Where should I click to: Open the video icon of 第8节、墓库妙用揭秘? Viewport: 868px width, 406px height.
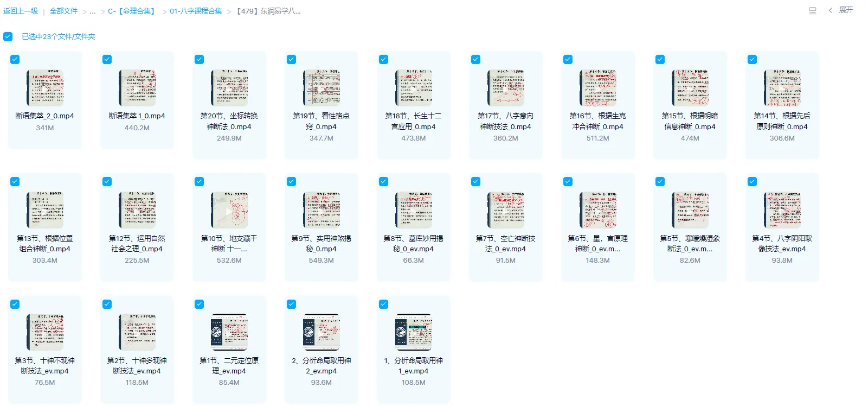pos(414,210)
